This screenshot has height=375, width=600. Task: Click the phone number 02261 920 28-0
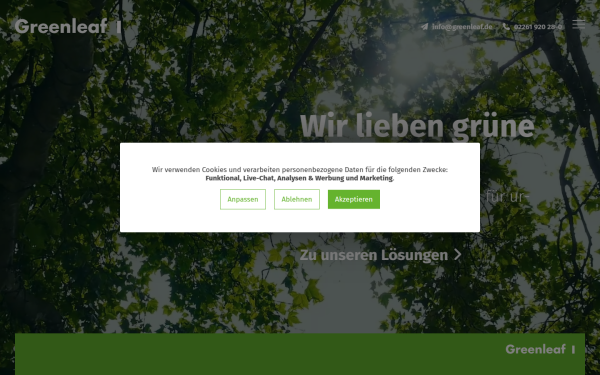pos(538,27)
